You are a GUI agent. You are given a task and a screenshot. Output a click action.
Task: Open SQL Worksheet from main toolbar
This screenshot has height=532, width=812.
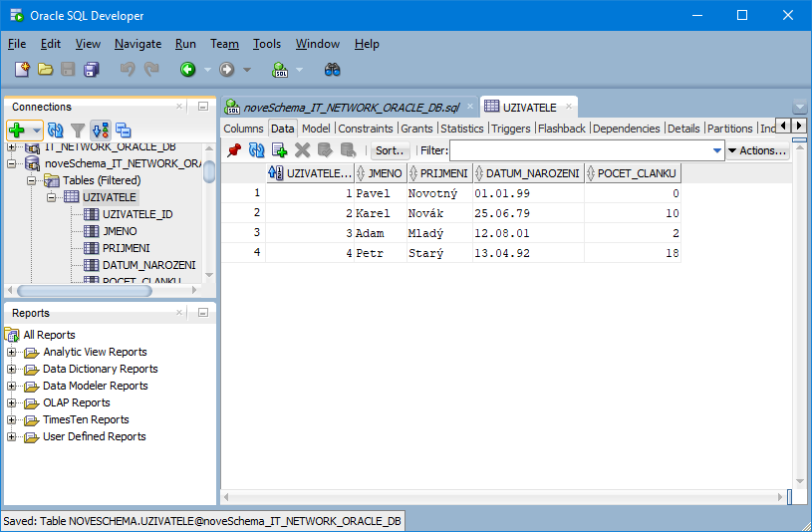coord(280,70)
